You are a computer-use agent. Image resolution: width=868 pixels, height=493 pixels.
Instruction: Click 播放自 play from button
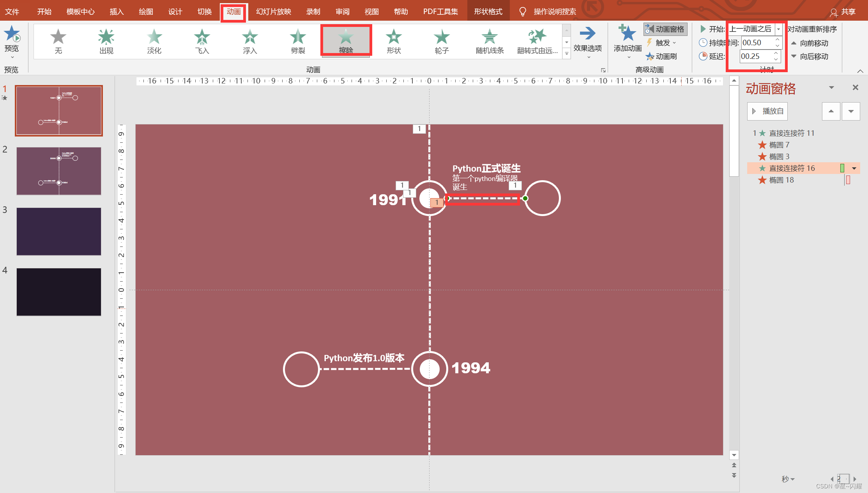point(767,111)
